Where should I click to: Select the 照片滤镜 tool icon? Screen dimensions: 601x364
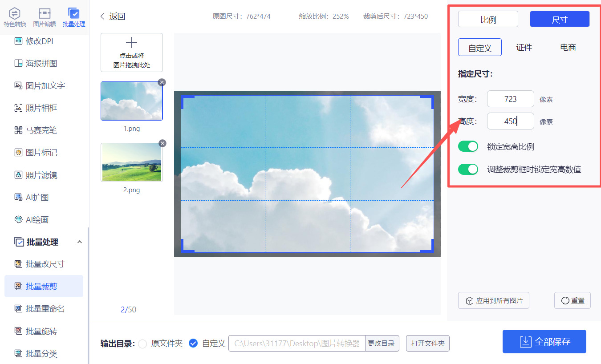pyautogui.click(x=18, y=175)
